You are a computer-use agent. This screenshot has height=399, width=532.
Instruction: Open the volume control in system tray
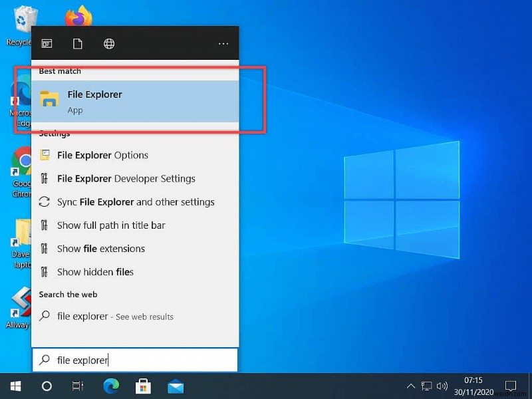coord(442,386)
